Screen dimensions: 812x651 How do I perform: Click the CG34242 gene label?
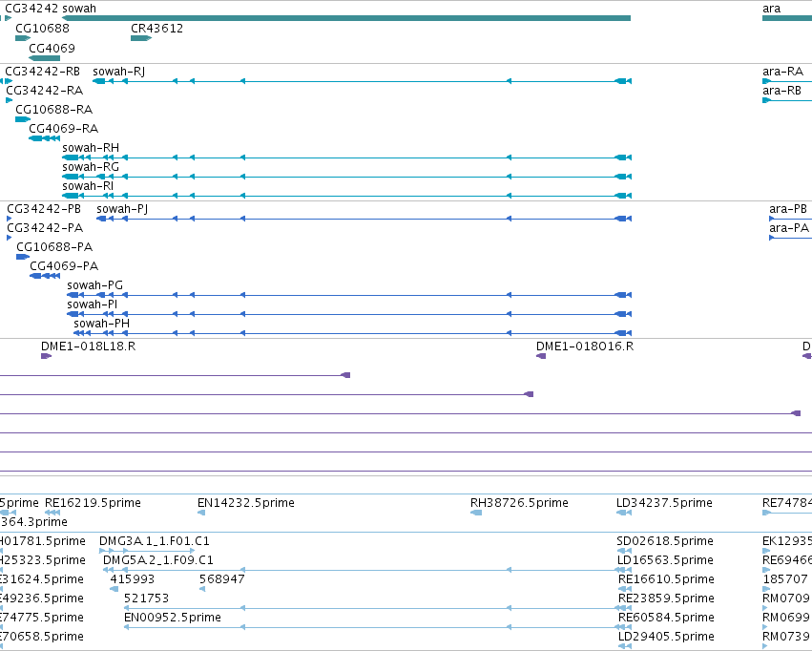click(x=32, y=9)
